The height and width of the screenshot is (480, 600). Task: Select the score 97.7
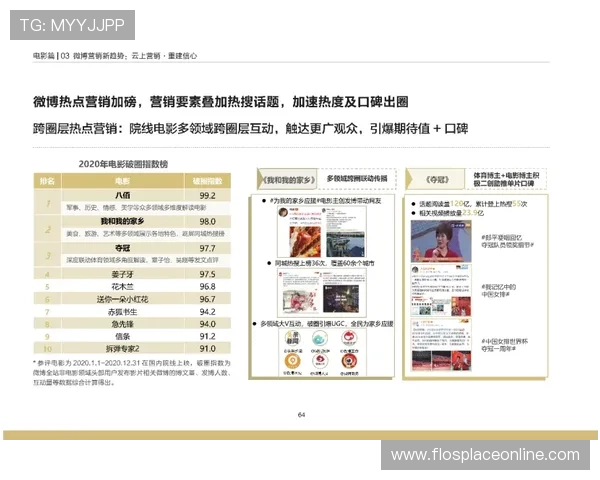coord(207,248)
